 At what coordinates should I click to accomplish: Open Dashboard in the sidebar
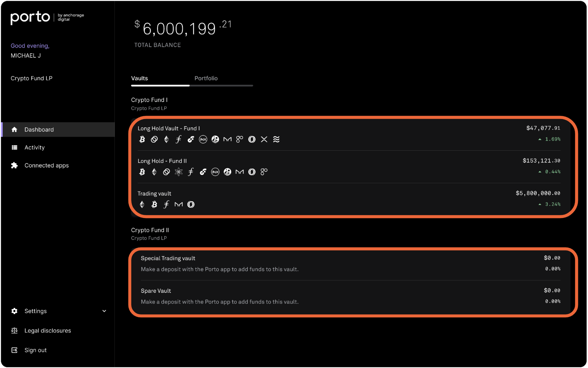click(58, 130)
